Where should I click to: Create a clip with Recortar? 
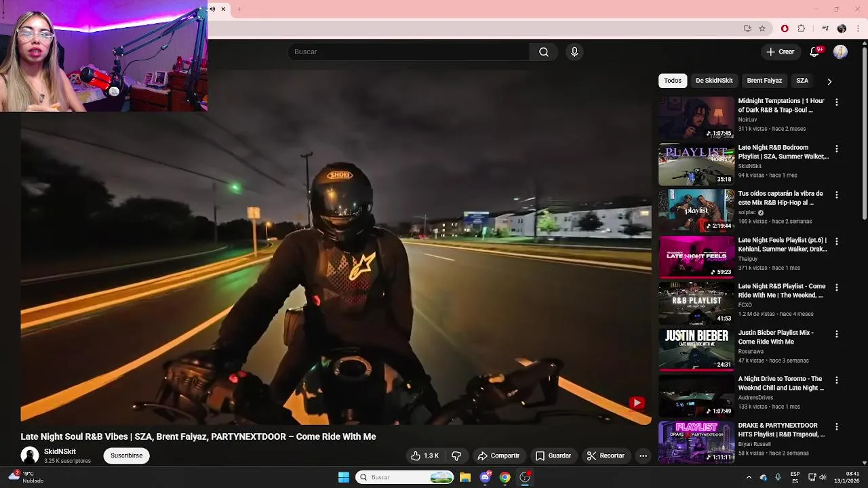(606, 456)
